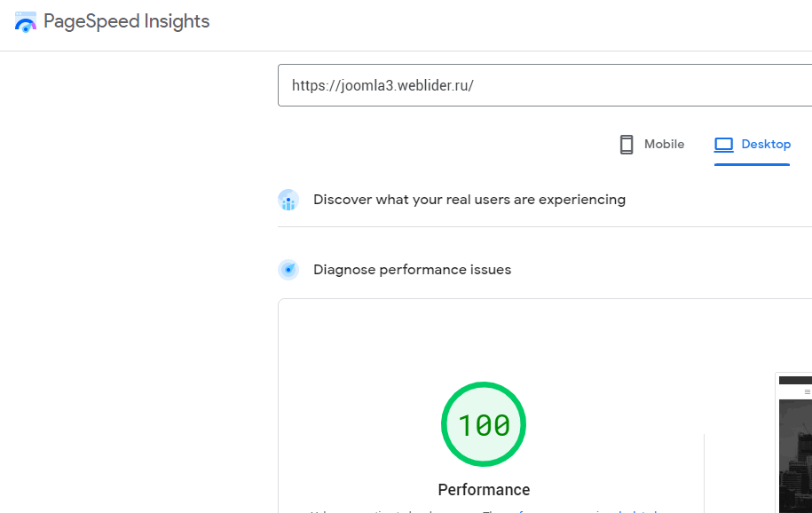Switch to the Mobile tab
Image resolution: width=812 pixels, height=513 pixels.
click(663, 145)
